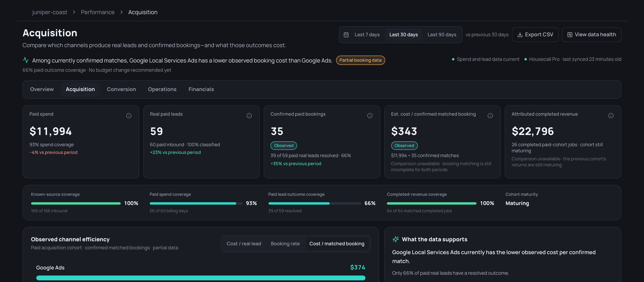Click '$11,994 ÷ 35 confirmed matches' text
Viewport: 644px width, 282px height.
click(425, 156)
